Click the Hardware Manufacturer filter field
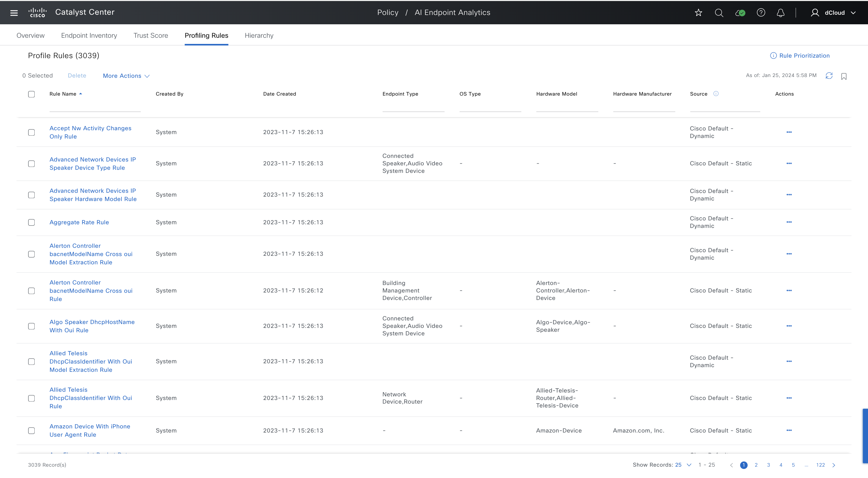 (x=644, y=106)
